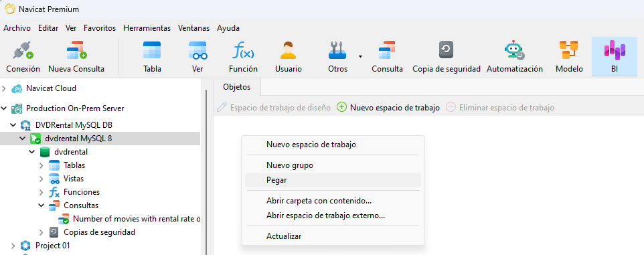The image size is (644, 255).
Task: Select the Función toolbar icon
Action: click(x=243, y=50)
